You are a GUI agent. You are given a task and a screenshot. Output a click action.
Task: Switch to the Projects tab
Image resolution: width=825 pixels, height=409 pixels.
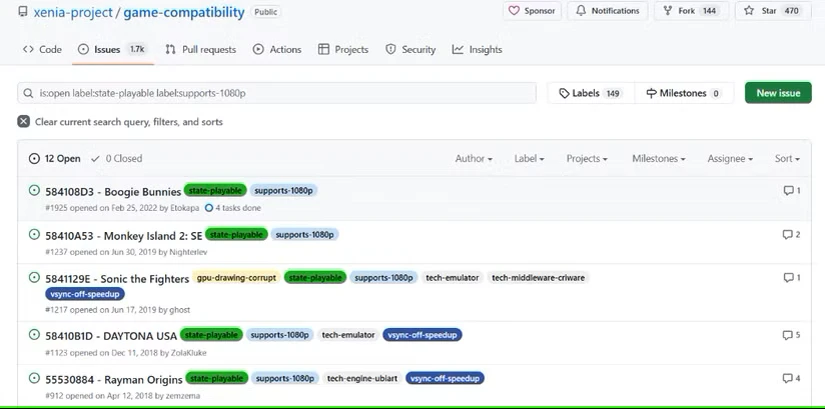(343, 49)
